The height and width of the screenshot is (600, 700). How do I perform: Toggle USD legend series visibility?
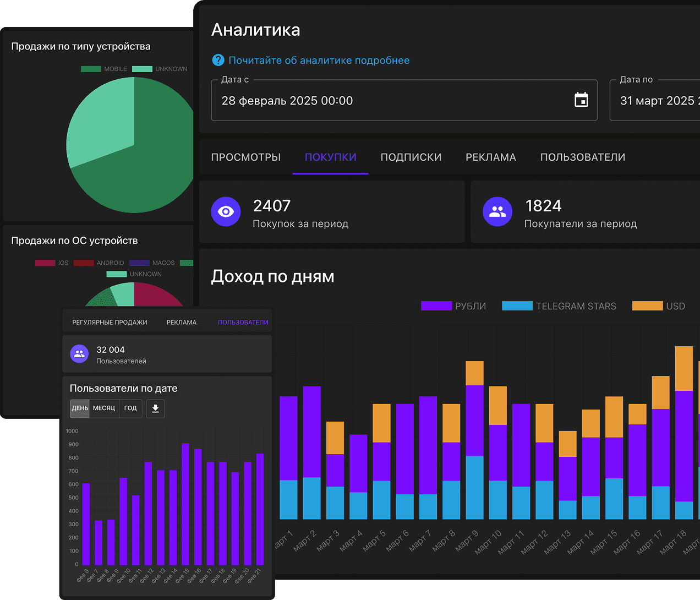659,306
